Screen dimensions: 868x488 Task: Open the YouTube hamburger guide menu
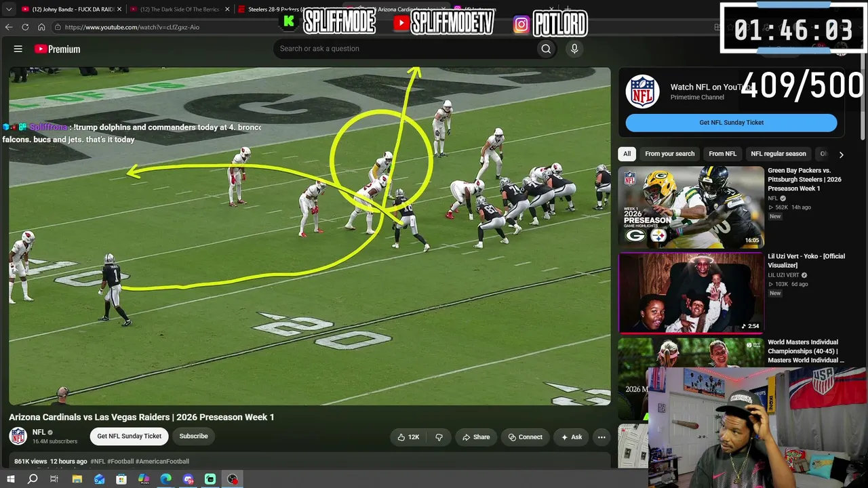(18, 49)
